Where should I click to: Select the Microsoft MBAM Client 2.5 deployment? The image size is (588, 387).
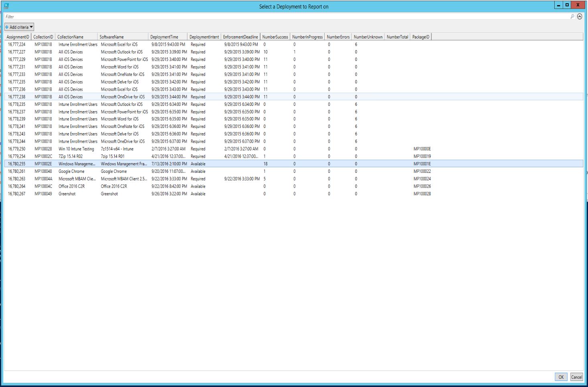click(x=293, y=179)
